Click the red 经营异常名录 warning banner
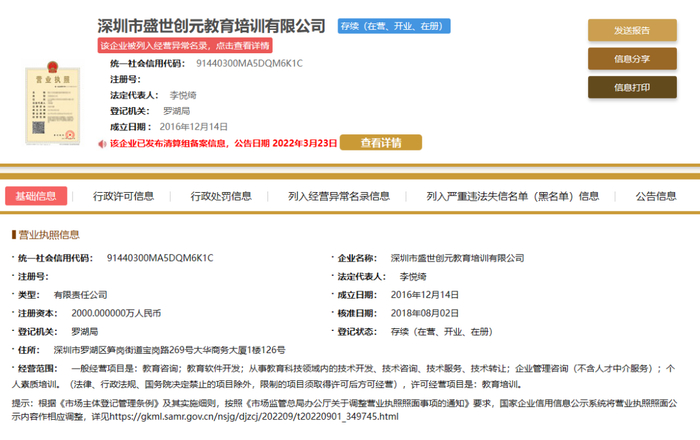This screenshot has height=440, width=700. [185, 46]
